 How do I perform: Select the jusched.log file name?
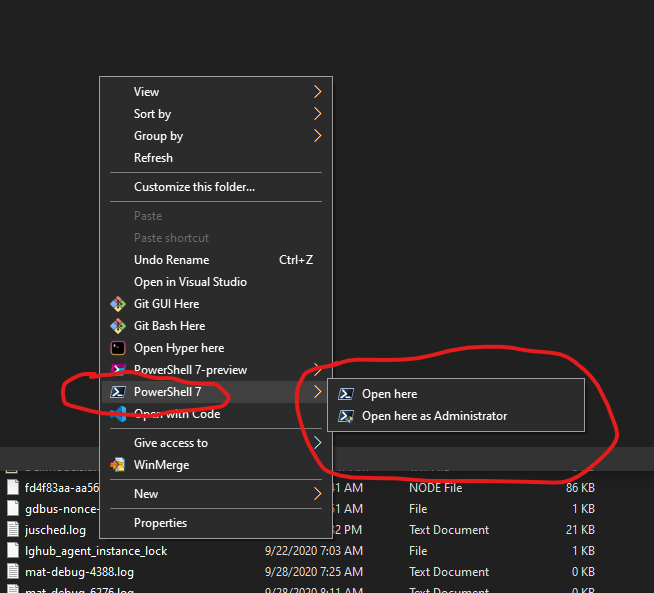point(55,530)
